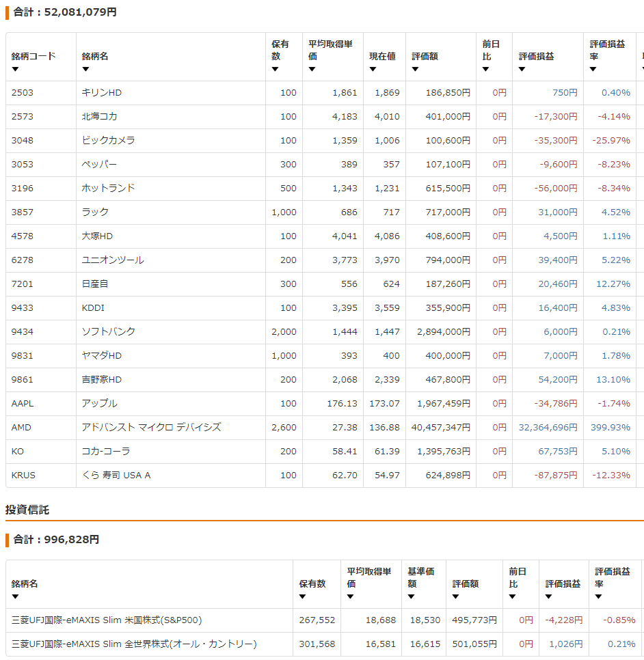Sort stock table by 保有数 dropdown arrow
Screen dimensions: 644x660
coord(276,69)
